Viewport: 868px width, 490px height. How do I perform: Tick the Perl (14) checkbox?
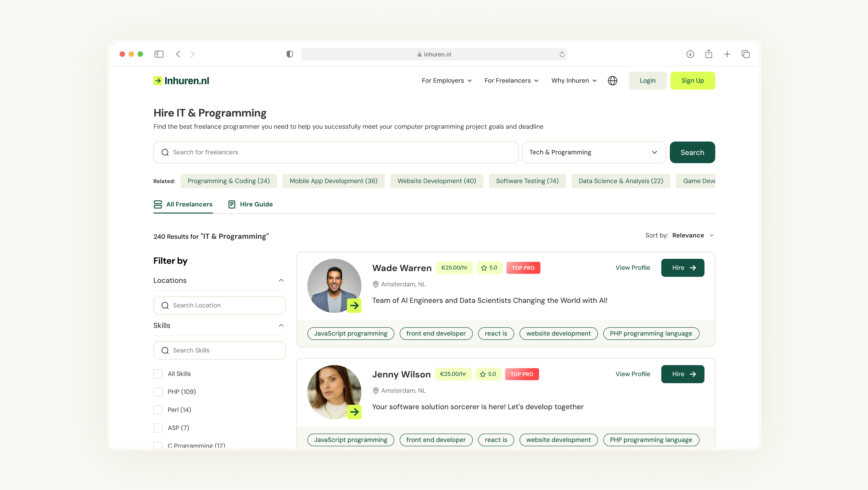pos(158,410)
